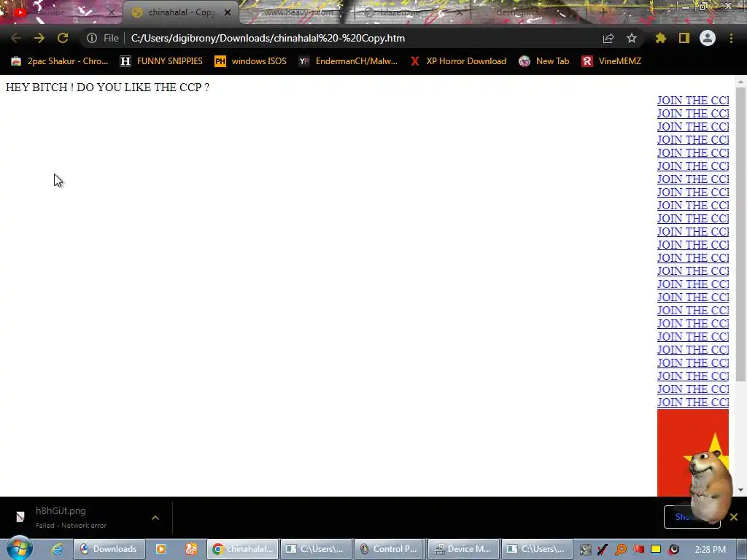Click the hBhGiJt.png download file icon
The height and width of the screenshot is (560, 747).
(x=20, y=517)
